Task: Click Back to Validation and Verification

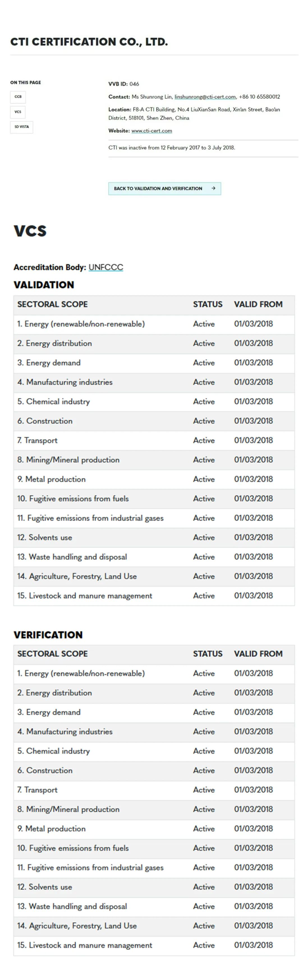Action: (158, 188)
